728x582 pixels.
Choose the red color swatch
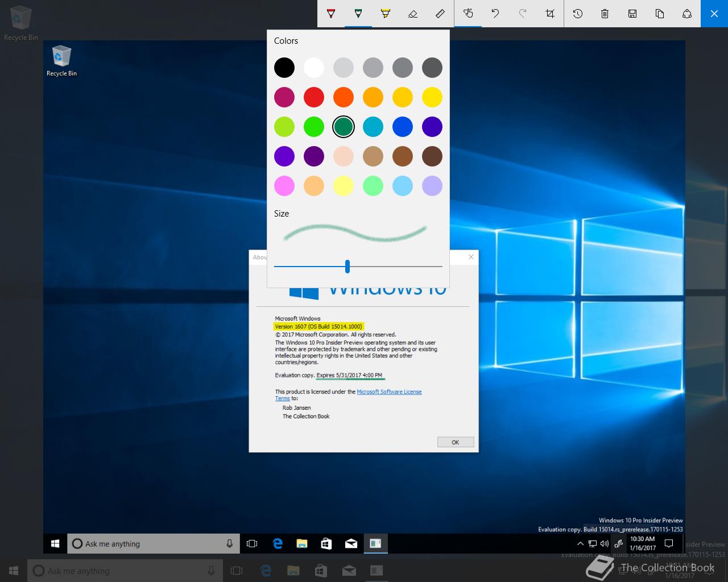tap(314, 97)
